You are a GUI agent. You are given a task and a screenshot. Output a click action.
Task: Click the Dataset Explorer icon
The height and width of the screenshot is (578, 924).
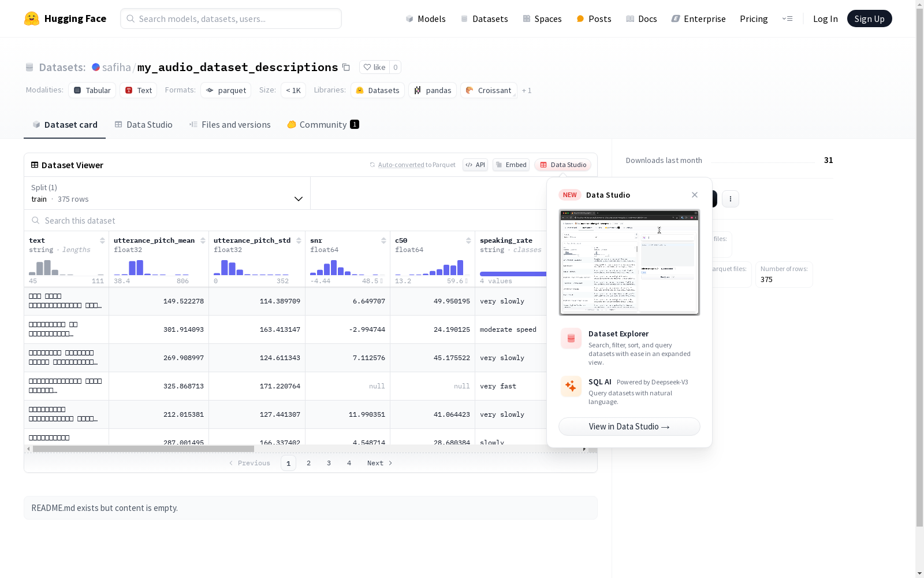tap(571, 339)
